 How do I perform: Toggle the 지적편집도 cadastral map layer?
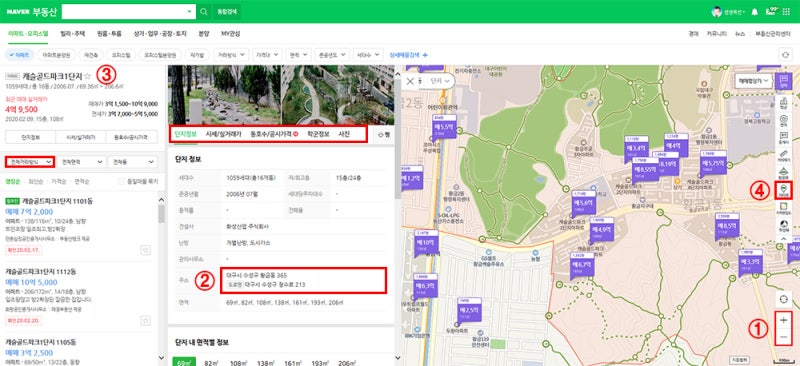783,208
